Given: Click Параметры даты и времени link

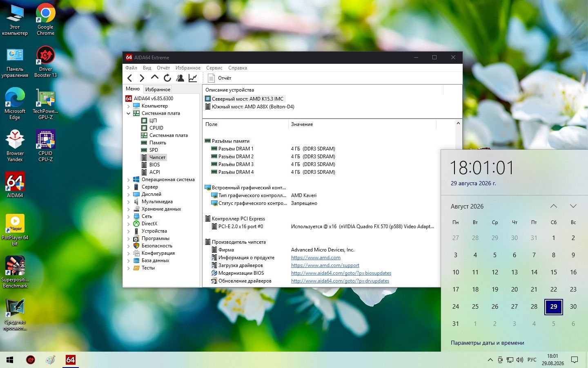Looking at the screenshot, I should [487, 343].
